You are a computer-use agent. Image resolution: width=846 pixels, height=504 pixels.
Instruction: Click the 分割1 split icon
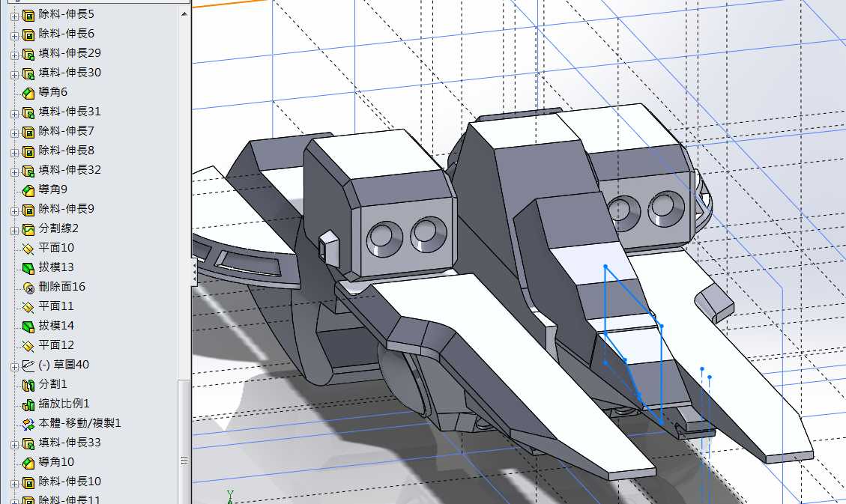28,385
